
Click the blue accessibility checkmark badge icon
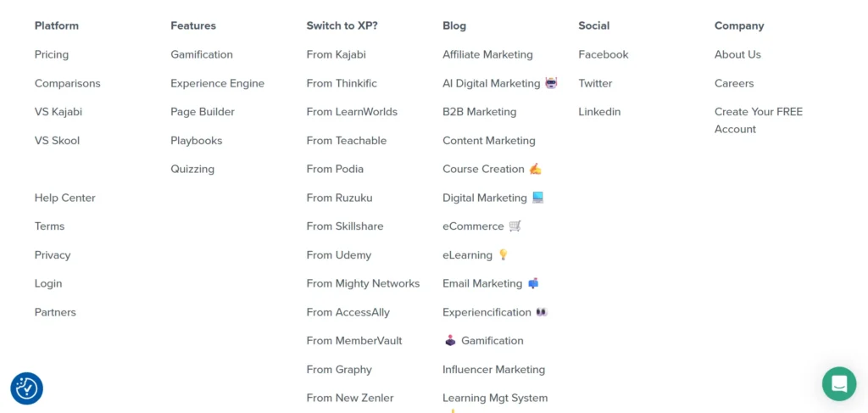[x=26, y=388]
